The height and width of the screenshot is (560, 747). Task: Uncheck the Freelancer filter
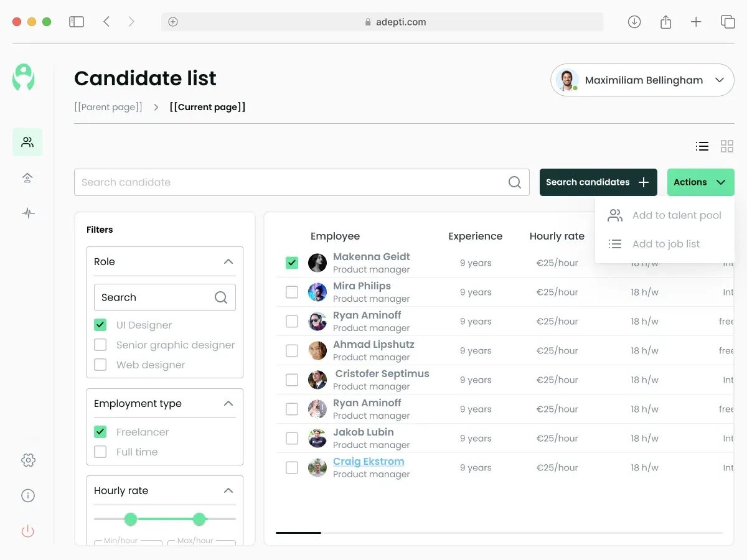100,432
